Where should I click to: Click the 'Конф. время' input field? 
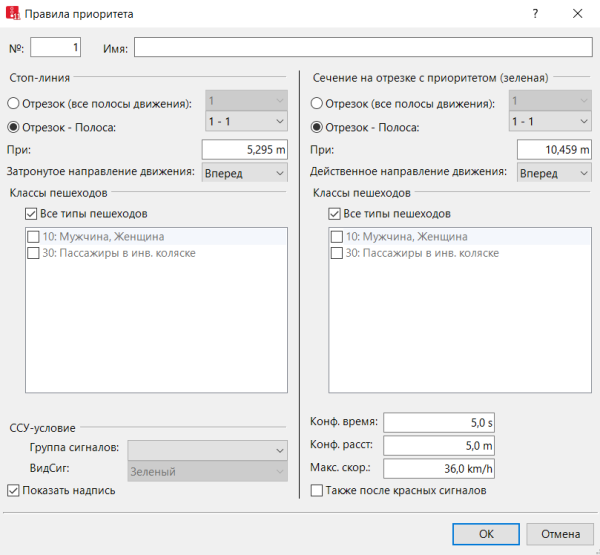pyautogui.click(x=440, y=422)
